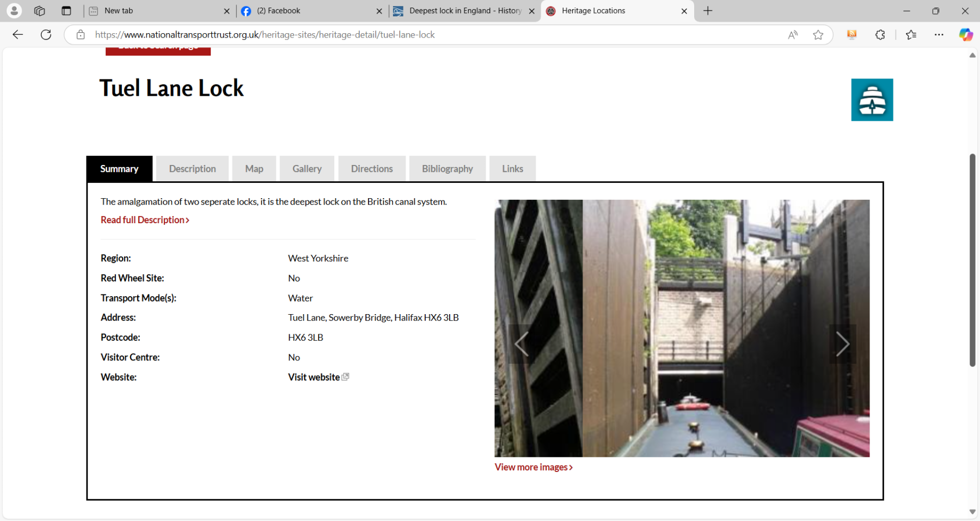Screen dimensions: 980x521
Task: Refresh the page with reload icon
Action: [x=46, y=35]
